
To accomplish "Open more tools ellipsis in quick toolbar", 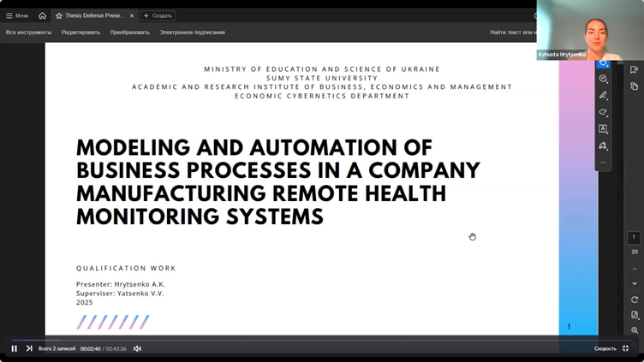I will point(603,163).
